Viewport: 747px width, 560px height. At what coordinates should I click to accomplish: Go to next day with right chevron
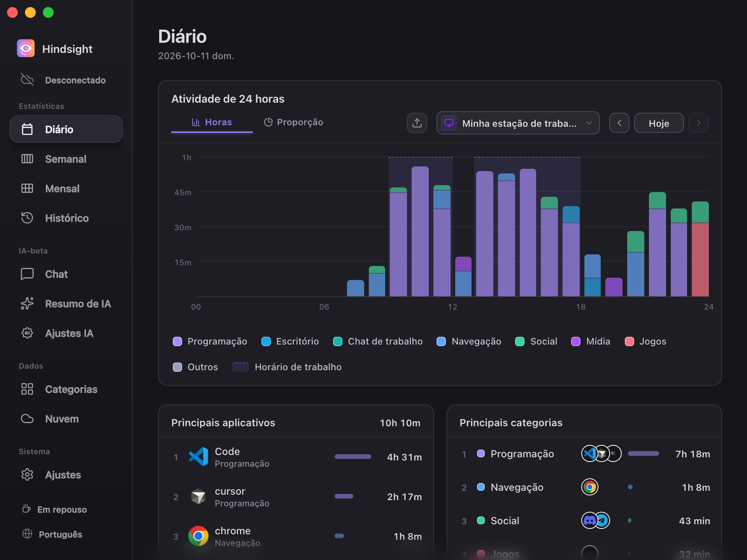[x=698, y=123]
